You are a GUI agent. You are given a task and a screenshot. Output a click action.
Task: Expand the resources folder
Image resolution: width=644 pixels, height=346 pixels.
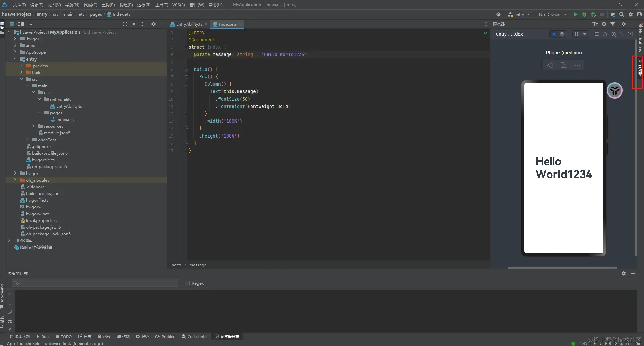tap(33, 126)
